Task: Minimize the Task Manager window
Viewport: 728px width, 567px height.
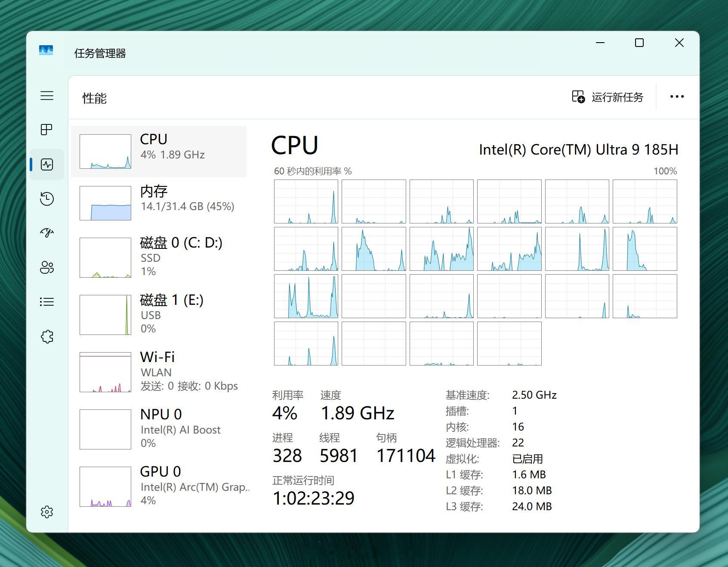Action: 600,43
